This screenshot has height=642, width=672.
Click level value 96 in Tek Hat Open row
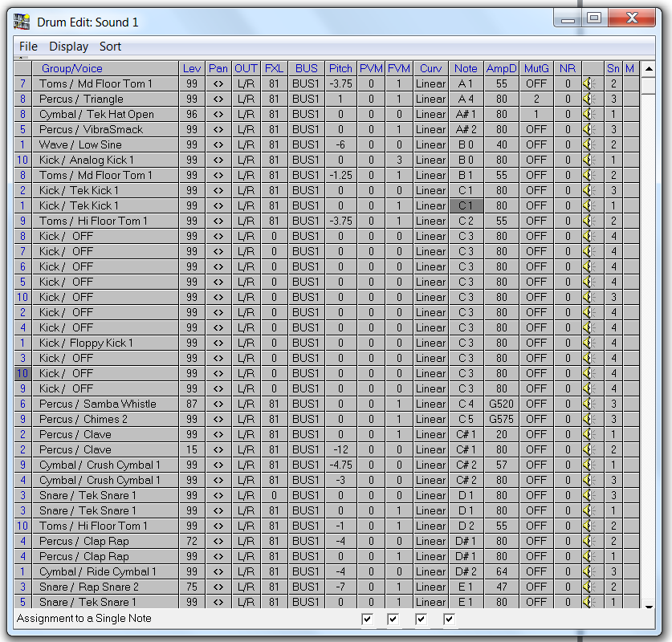(192, 114)
